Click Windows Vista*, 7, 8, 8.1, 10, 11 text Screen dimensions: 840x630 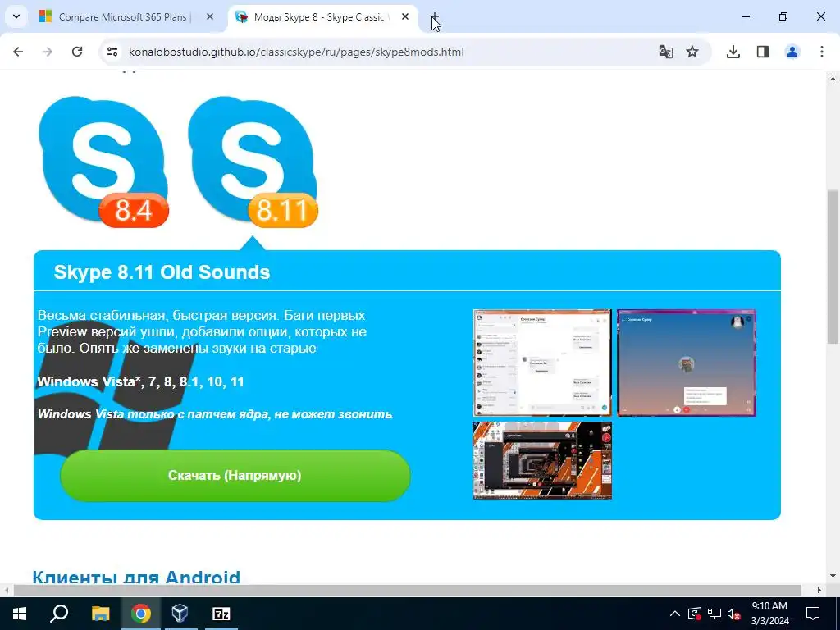tap(140, 381)
